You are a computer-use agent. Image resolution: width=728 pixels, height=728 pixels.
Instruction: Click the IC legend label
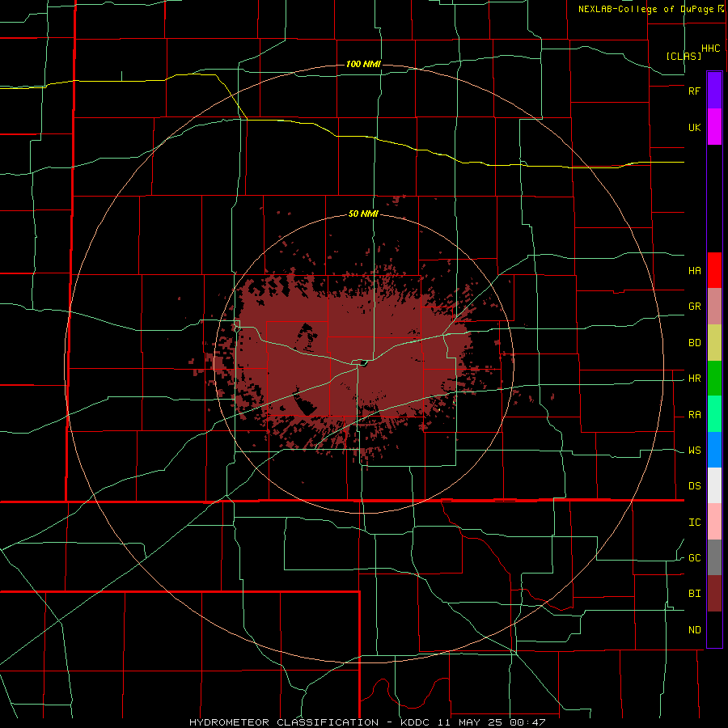pyautogui.click(x=694, y=523)
